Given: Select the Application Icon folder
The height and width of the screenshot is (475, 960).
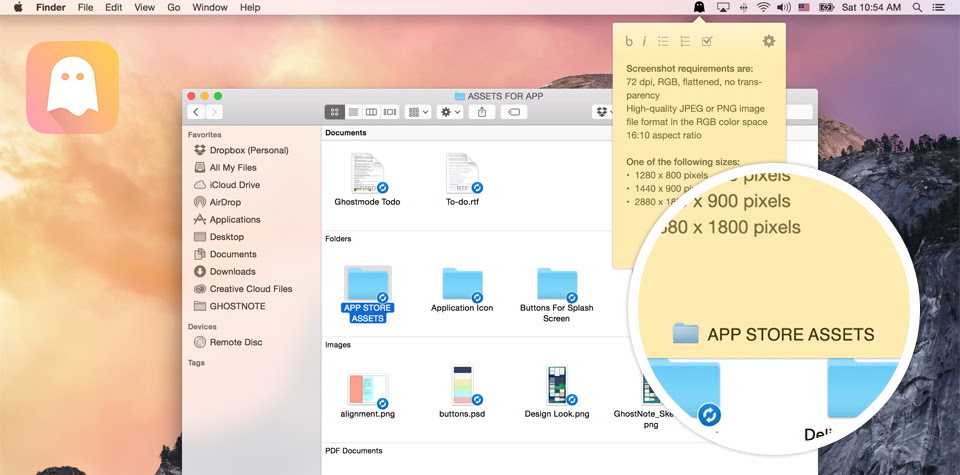Looking at the screenshot, I should [462, 290].
